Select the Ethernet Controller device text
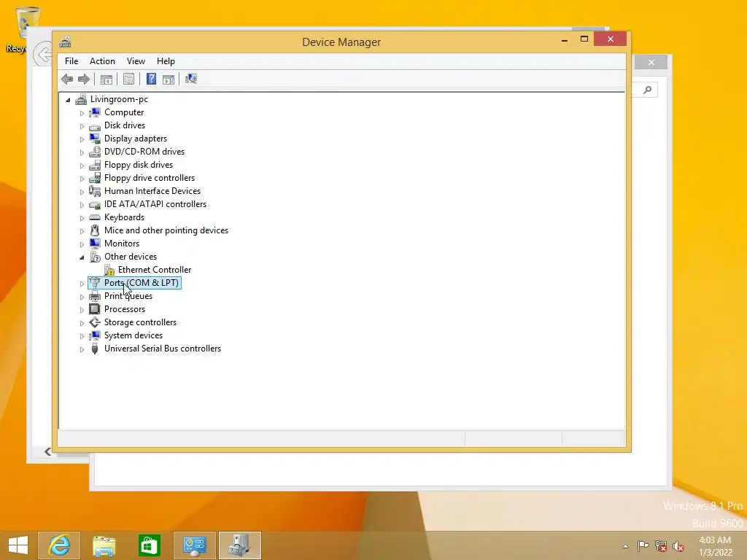The height and width of the screenshot is (560, 747). 155,270
